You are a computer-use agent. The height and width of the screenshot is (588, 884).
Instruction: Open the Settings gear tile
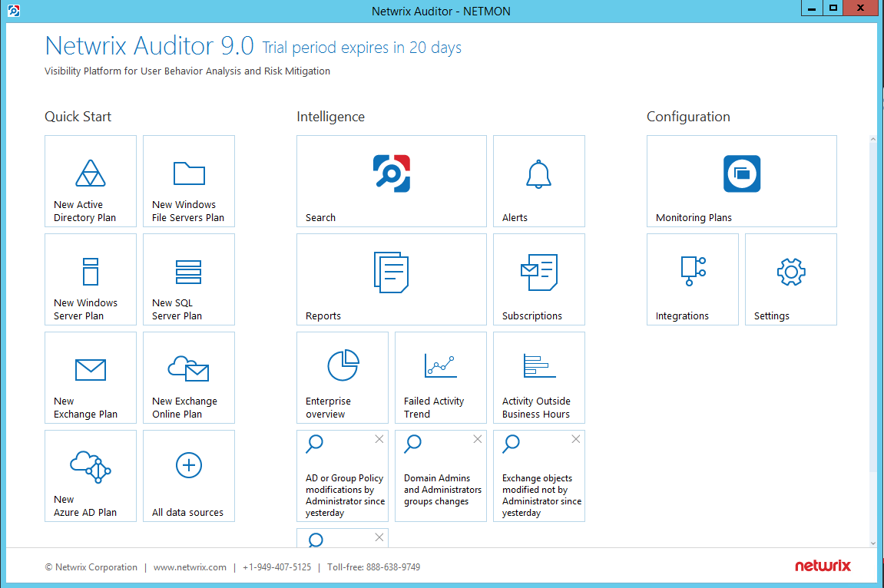pyautogui.click(x=791, y=279)
